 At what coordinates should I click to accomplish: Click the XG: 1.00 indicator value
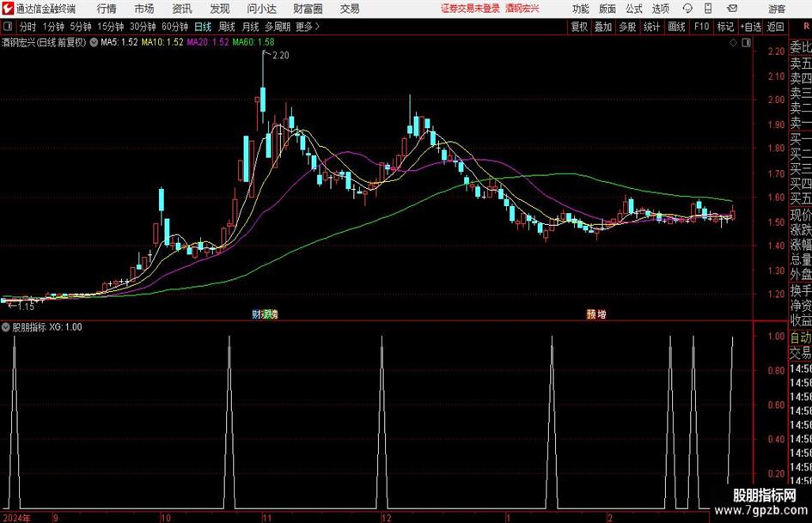click(x=65, y=327)
